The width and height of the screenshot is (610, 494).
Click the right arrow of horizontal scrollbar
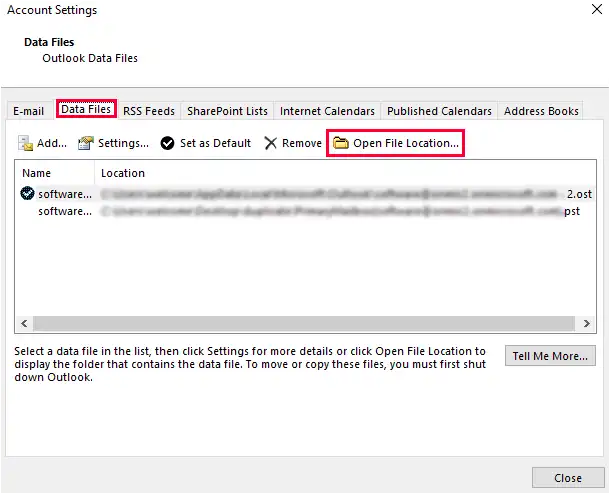(x=587, y=324)
